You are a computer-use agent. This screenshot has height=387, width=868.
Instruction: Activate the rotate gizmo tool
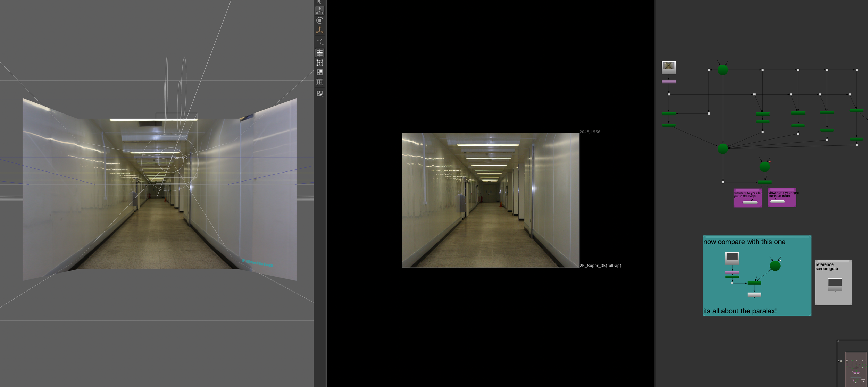click(319, 20)
